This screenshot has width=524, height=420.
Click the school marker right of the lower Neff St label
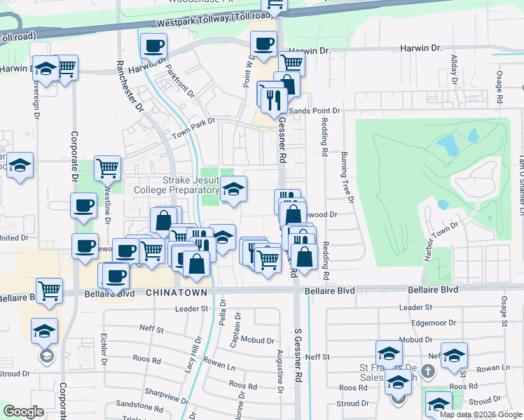point(454,356)
